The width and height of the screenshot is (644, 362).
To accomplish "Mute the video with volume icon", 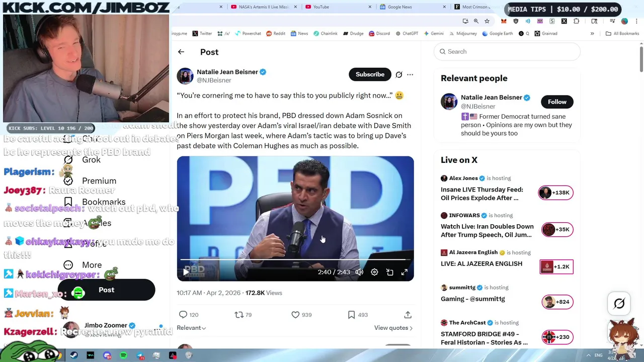I will (x=359, y=272).
